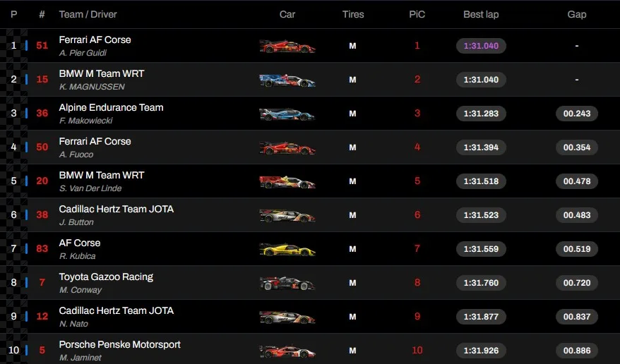Open Porsche Penske Motorsport team entry
This screenshot has width=620, height=364.
point(119,344)
